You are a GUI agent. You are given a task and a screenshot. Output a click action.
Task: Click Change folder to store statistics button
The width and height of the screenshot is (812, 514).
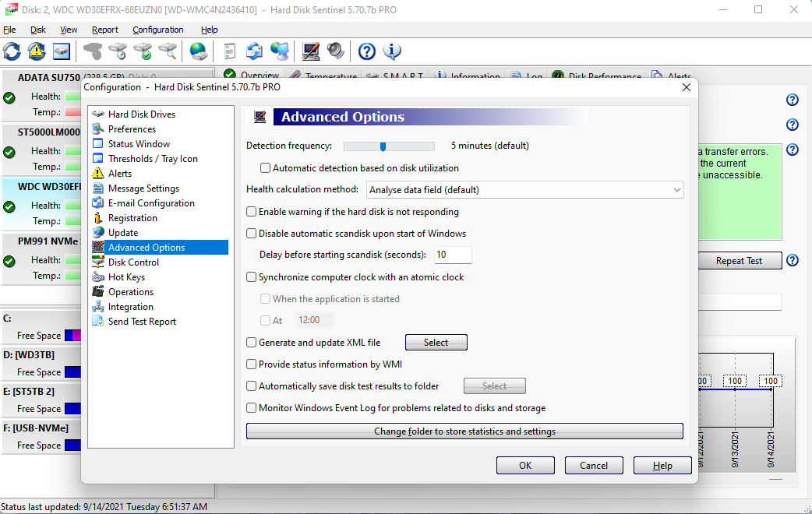464,431
